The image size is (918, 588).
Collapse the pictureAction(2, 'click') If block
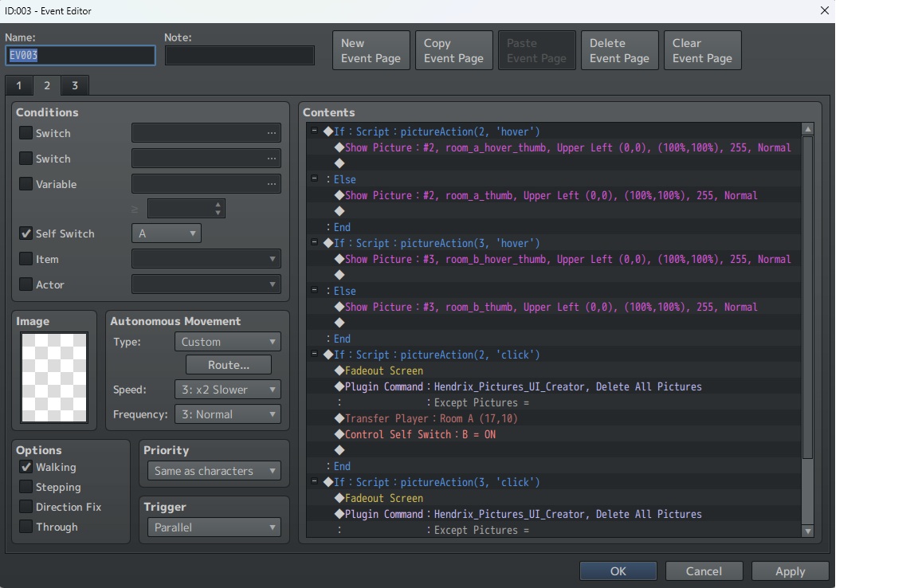[x=315, y=355]
